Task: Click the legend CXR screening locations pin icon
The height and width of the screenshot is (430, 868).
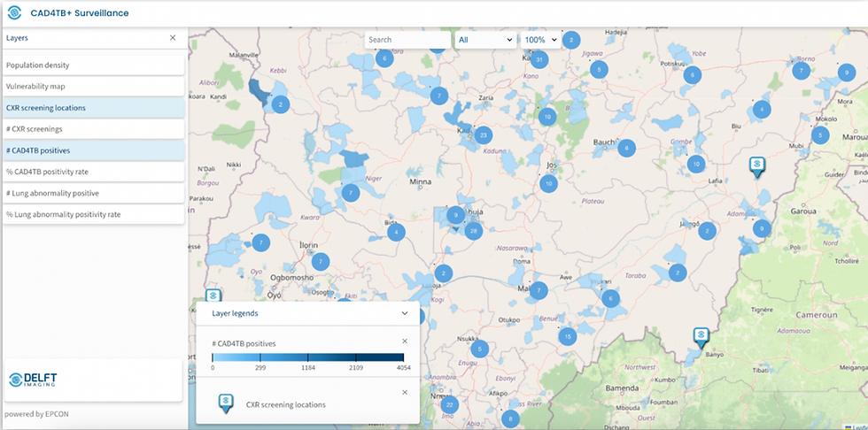Action: 225,404
